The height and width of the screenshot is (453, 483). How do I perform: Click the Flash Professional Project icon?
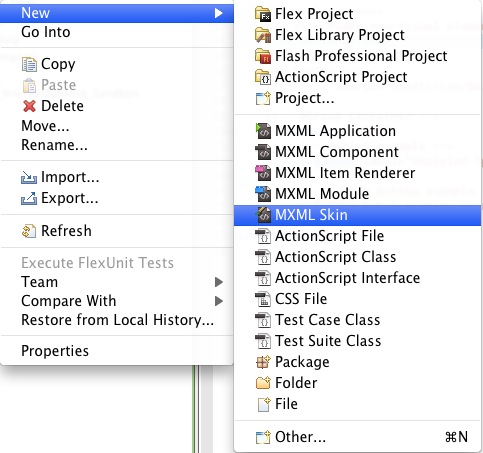coord(263,56)
